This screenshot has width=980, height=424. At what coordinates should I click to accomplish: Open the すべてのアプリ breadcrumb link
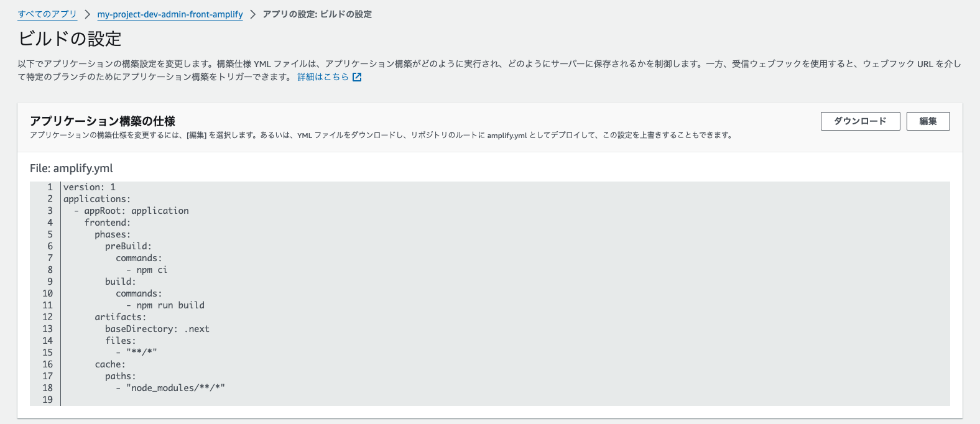[47, 14]
